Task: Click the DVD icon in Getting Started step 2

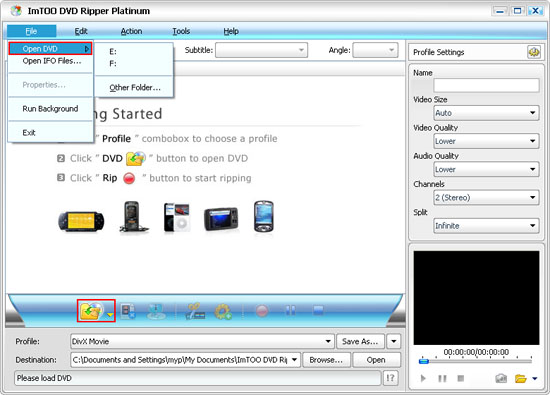Action: (x=136, y=159)
